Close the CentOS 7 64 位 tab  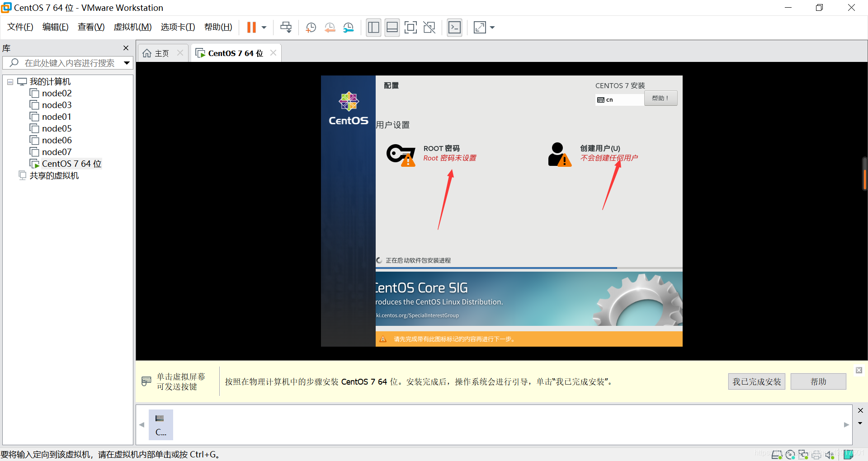point(273,53)
